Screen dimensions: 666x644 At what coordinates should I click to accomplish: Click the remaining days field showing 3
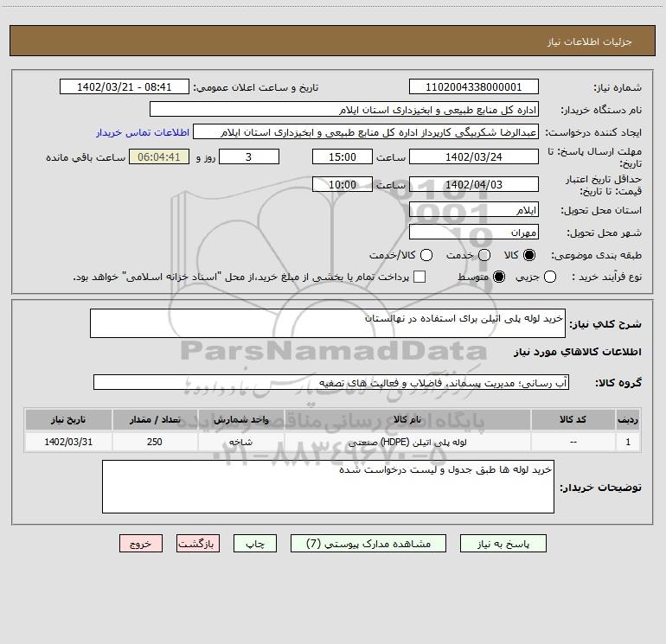(x=249, y=157)
